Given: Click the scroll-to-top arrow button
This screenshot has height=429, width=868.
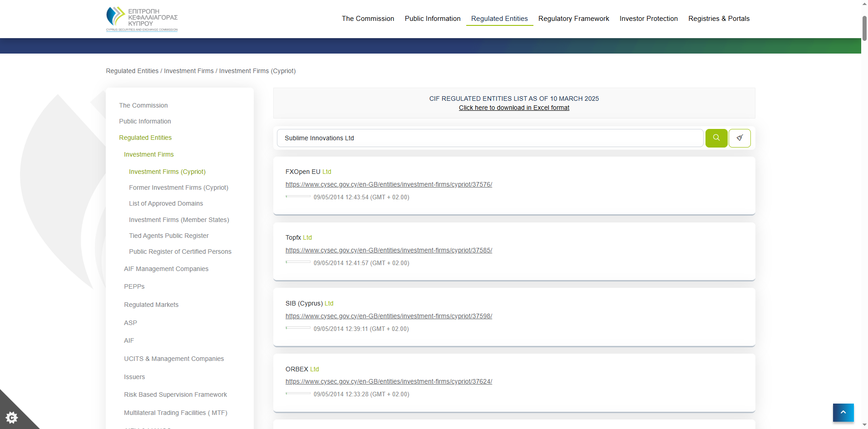Looking at the screenshot, I should click(843, 412).
